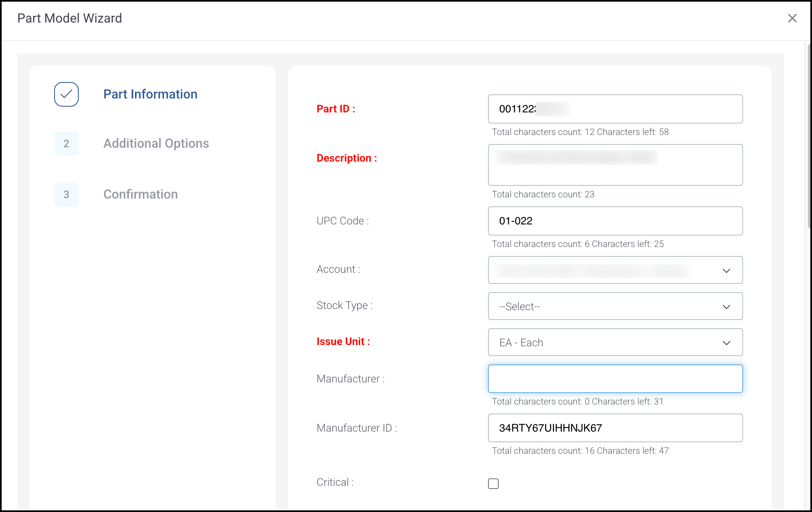Click the UPC Code field
This screenshot has width=812, height=512.
coord(615,221)
